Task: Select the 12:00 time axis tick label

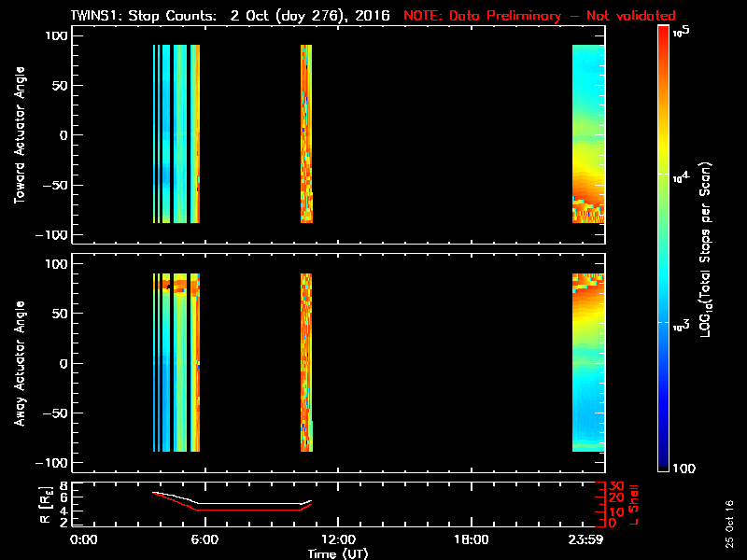Action: 338,540
